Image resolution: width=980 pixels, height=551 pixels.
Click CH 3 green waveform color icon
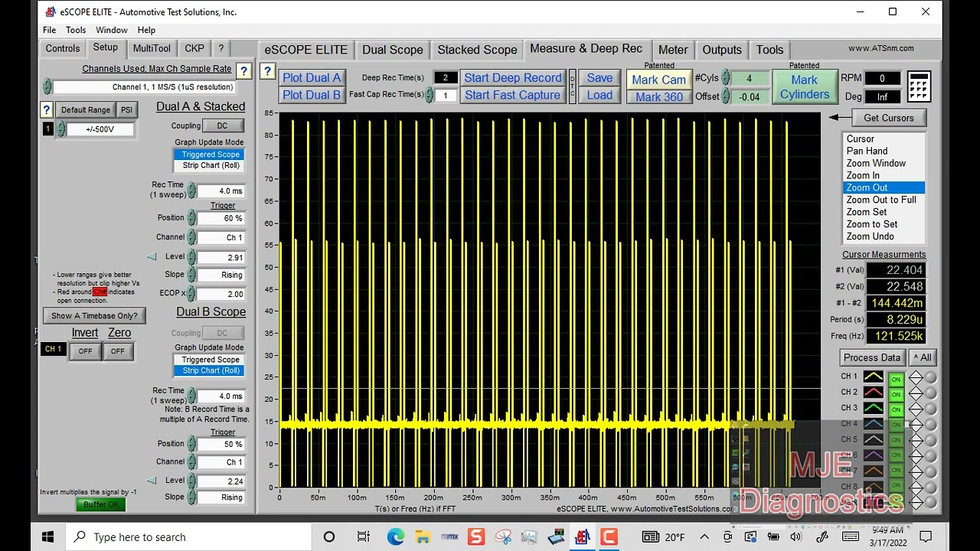(874, 408)
